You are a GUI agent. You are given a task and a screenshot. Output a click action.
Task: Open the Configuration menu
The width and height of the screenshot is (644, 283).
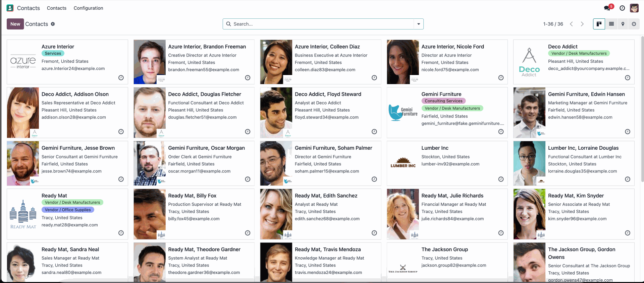(89, 8)
